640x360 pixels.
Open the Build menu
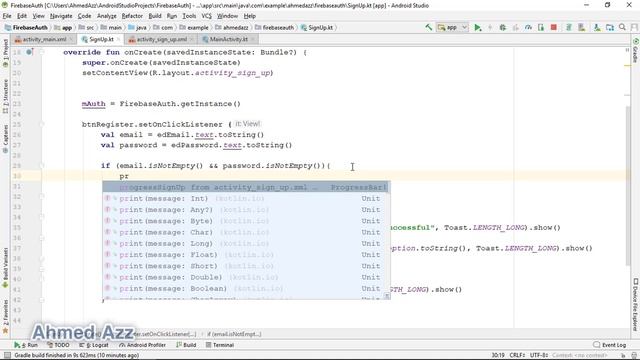[155, 16]
